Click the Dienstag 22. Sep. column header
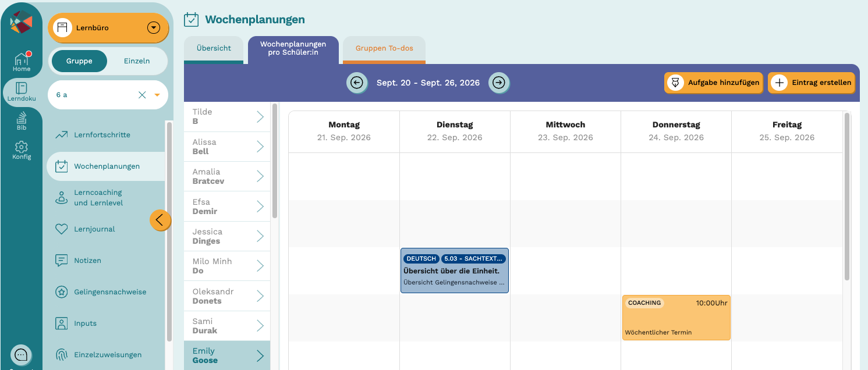 [x=455, y=131]
